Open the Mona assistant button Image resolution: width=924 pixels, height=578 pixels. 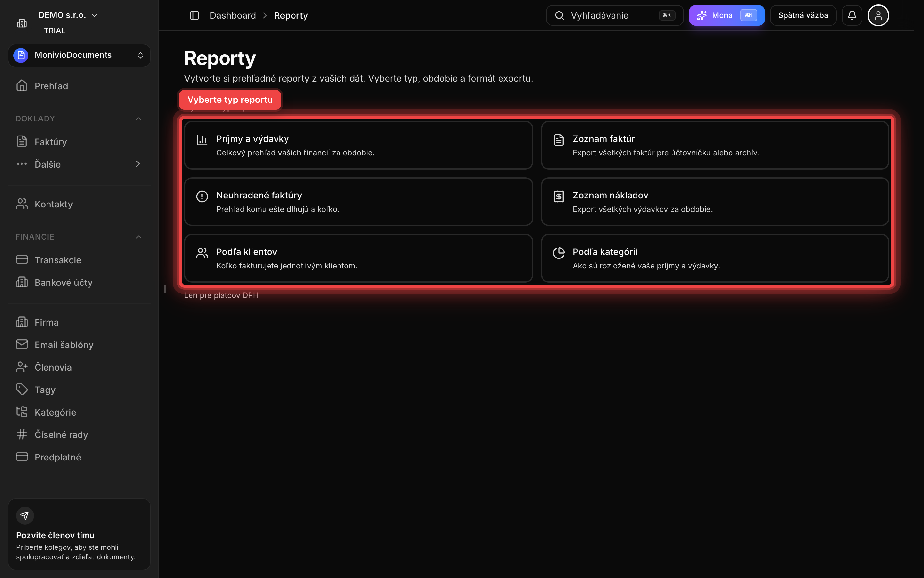coord(727,15)
